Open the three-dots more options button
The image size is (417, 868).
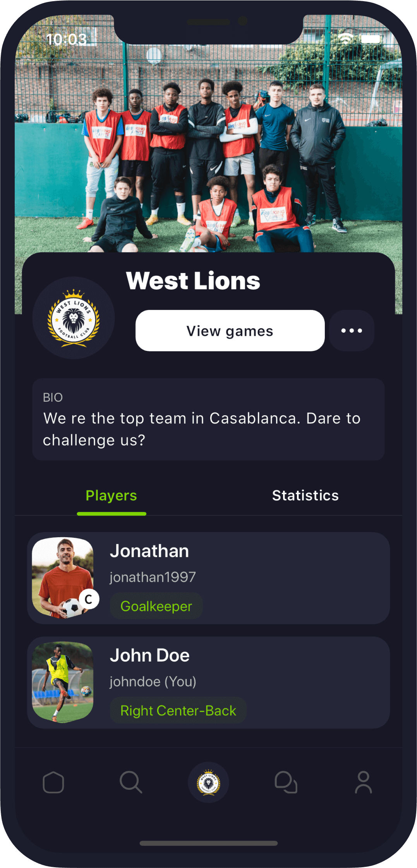352,330
